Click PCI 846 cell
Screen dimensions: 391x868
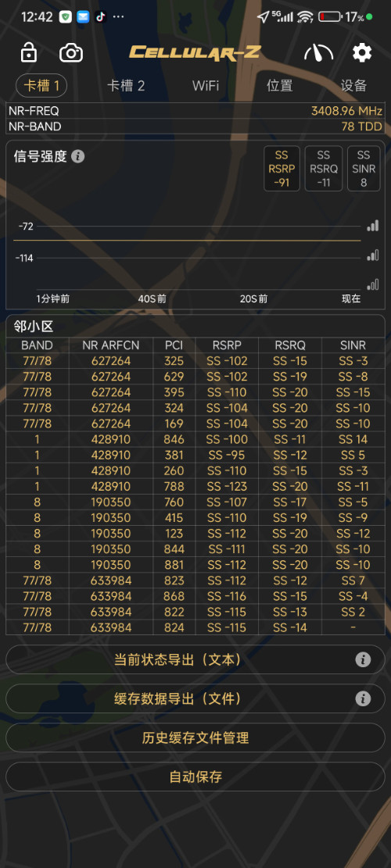coord(174,440)
